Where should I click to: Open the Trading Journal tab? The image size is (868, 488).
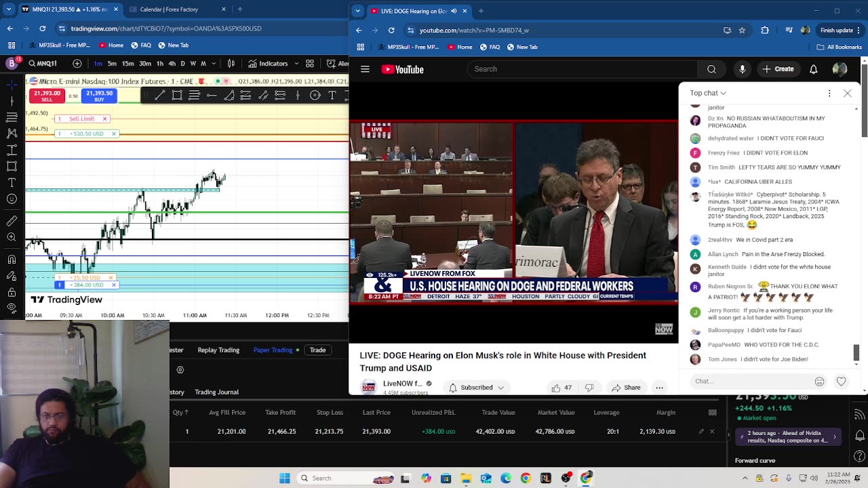[x=216, y=392]
